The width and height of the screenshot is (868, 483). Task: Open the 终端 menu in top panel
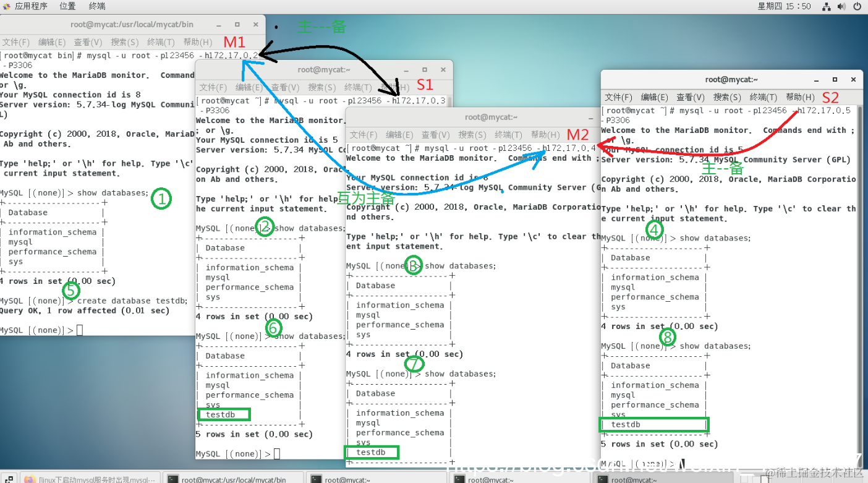click(97, 6)
